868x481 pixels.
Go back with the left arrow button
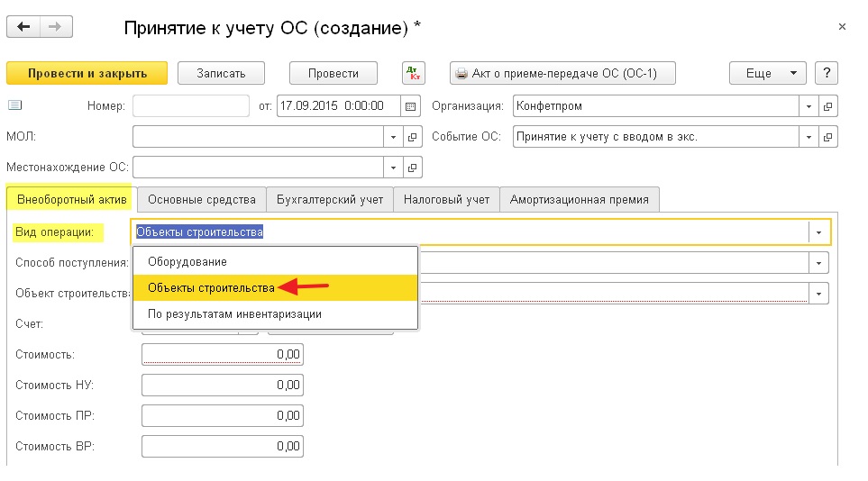23,26
